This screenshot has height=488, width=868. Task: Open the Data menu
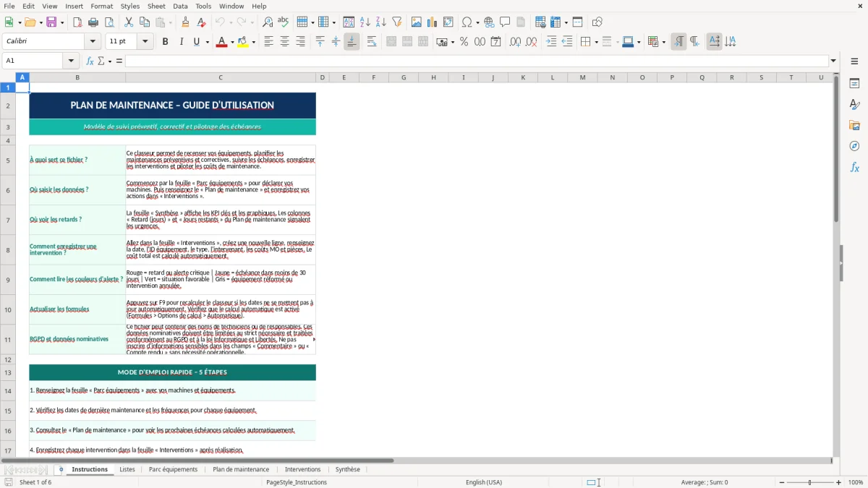pyautogui.click(x=180, y=6)
